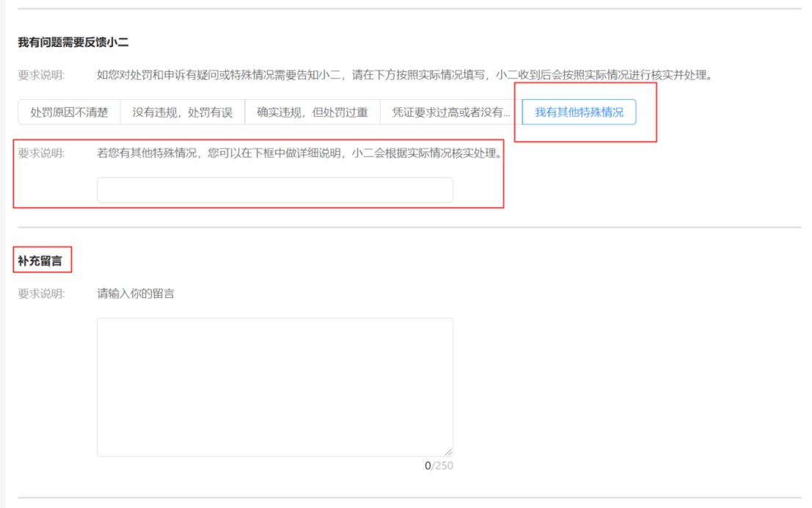Click the divider above 我有问题需要反馈小二
The width and height of the screenshot is (812, 508).
409,9
